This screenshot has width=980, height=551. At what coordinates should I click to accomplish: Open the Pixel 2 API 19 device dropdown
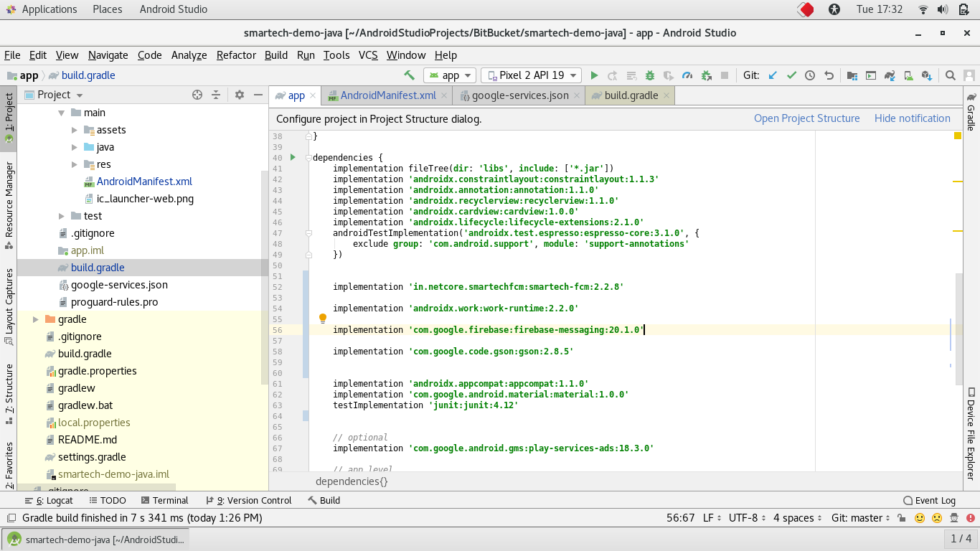click(x=532, y=75)
